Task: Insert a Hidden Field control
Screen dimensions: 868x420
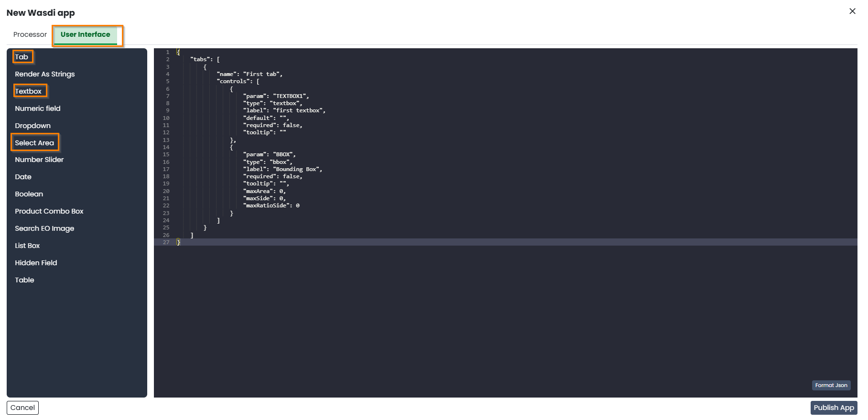Action: click(36, 263)
